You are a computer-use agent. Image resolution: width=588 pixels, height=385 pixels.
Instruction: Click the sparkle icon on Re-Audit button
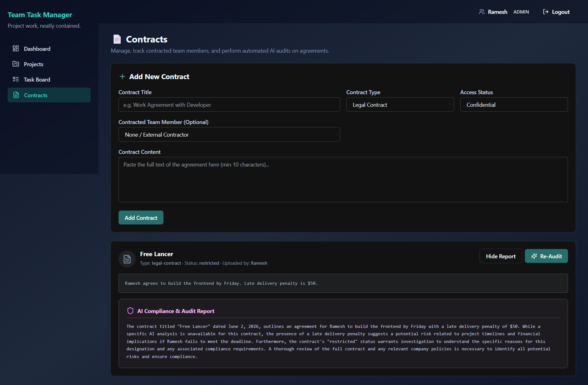534,256
